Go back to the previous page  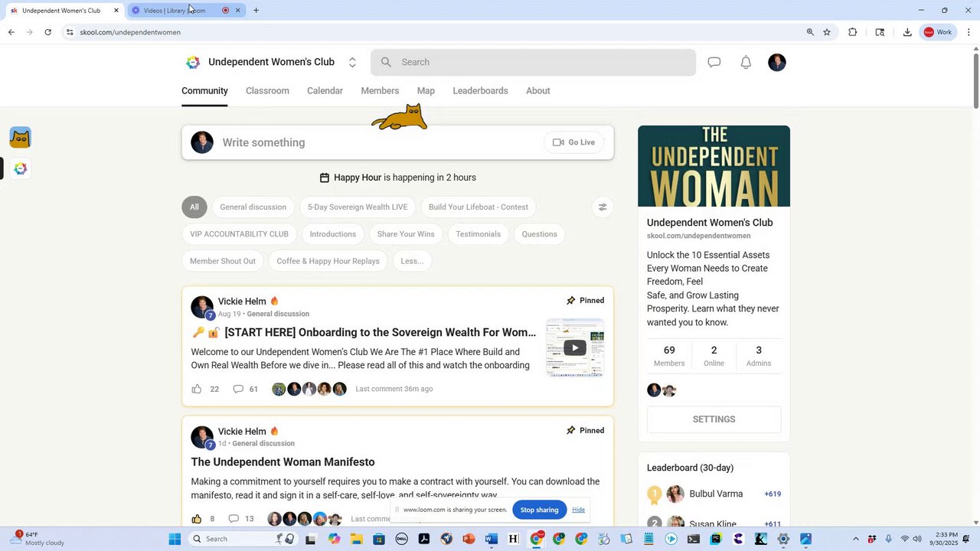pyautogui.click(x=11, y=32)
